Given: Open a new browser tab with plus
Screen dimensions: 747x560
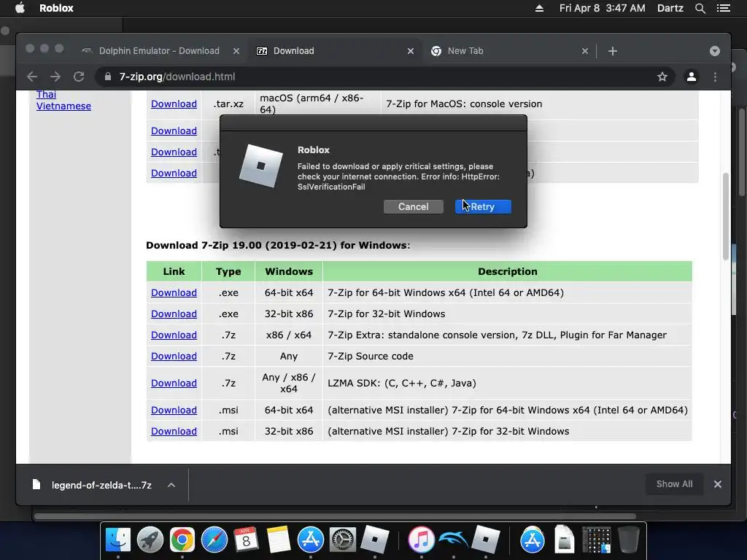Looking at the screenshot, I should tap(613, 51).
